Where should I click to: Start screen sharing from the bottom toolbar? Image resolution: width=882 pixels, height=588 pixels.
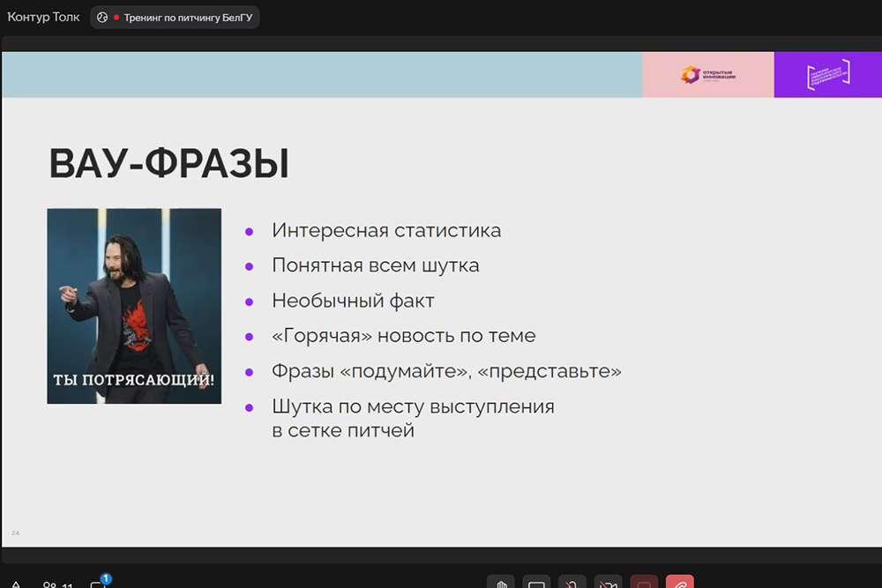point(536,584)
